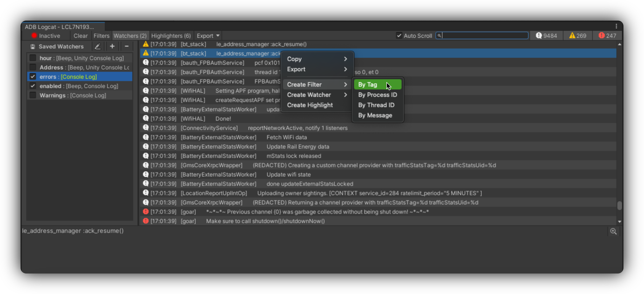Click the log search input field

(485, 36)
